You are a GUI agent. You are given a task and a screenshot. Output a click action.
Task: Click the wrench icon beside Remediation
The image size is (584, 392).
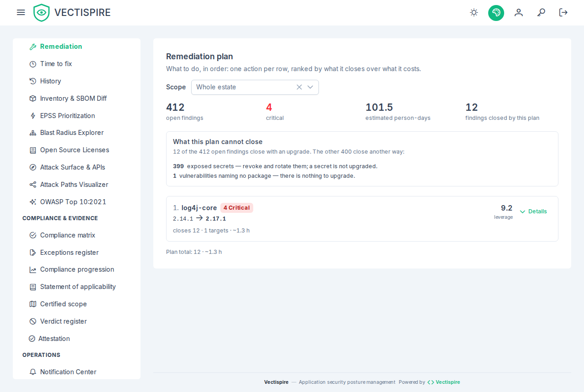33,46
